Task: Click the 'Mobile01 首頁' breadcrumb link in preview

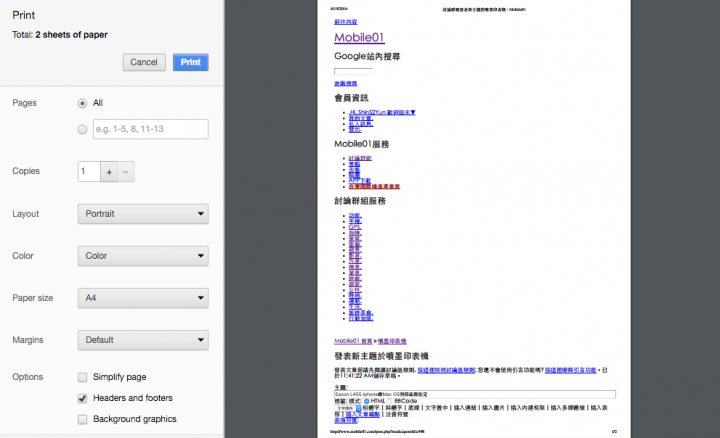Action: point(353,341)
